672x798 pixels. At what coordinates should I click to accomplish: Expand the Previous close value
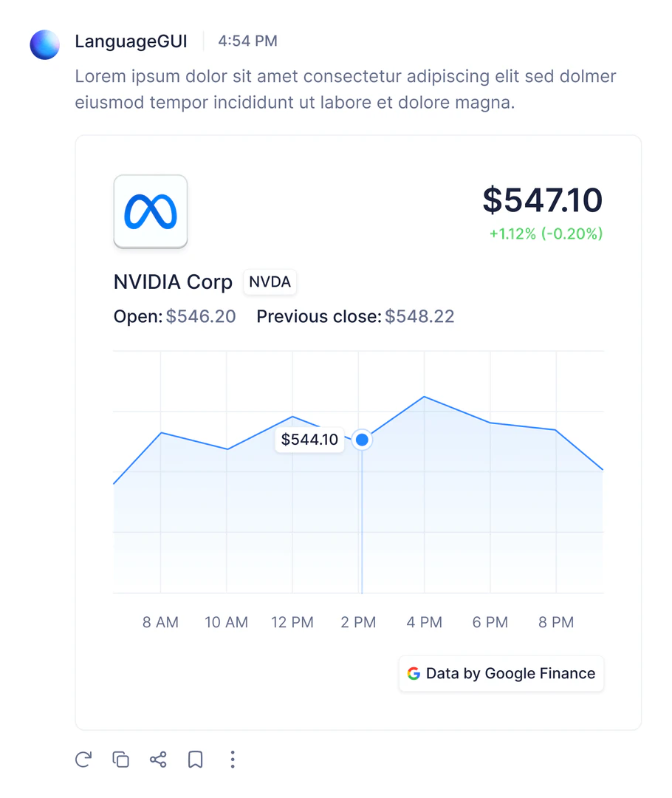coord(421,316)
